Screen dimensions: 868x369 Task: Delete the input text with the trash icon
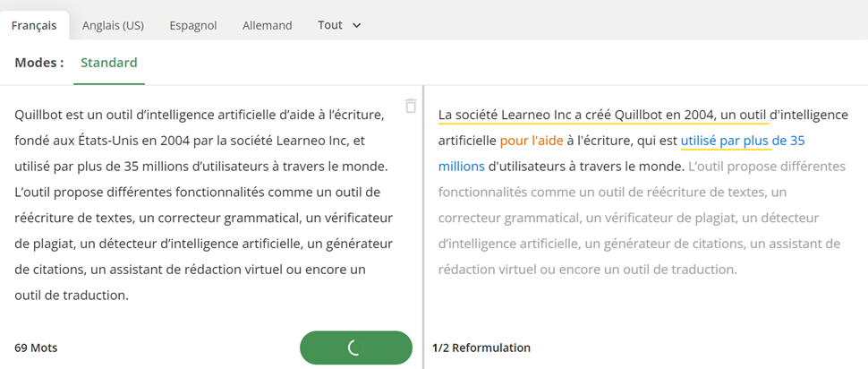[410, 106]
